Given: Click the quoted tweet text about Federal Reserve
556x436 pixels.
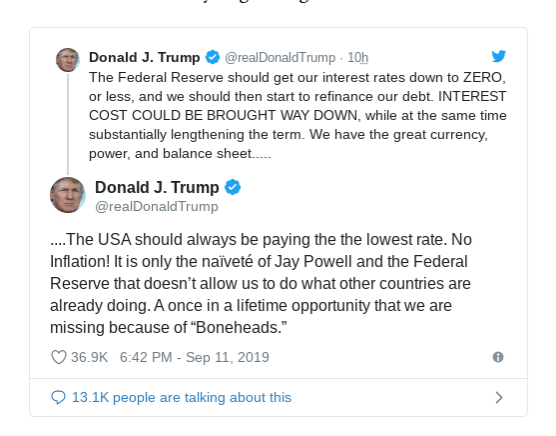Looking at the screenshot, I should (298, 116).
